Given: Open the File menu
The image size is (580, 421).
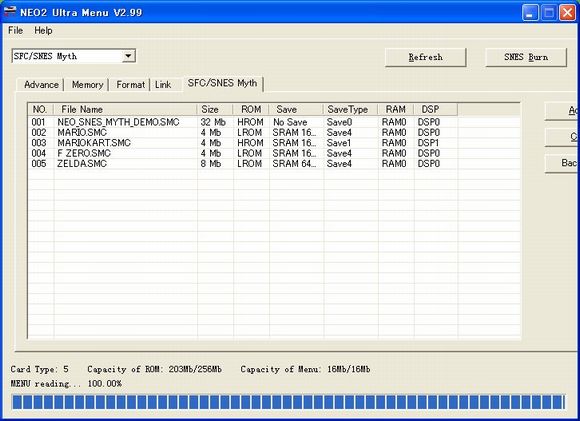Looking at the screenshot, I should (16, 30).
